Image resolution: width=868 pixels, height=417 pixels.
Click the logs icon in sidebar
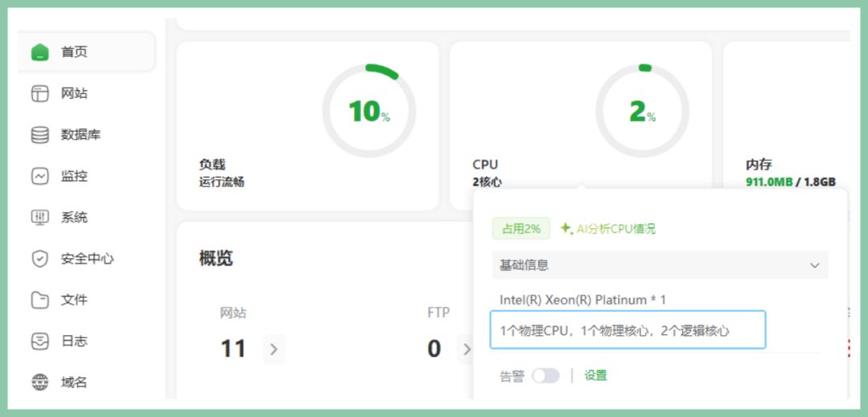(40, 341)
